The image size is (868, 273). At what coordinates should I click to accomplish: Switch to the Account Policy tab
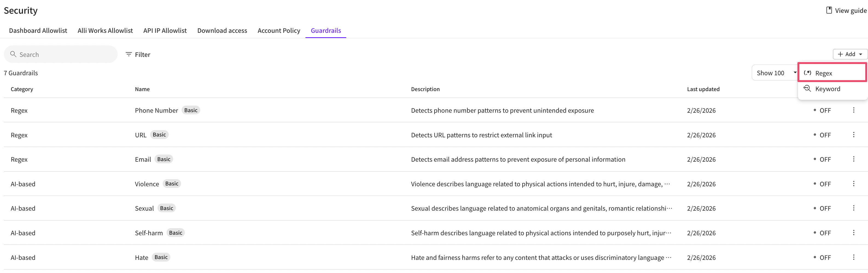coord(279,31)
